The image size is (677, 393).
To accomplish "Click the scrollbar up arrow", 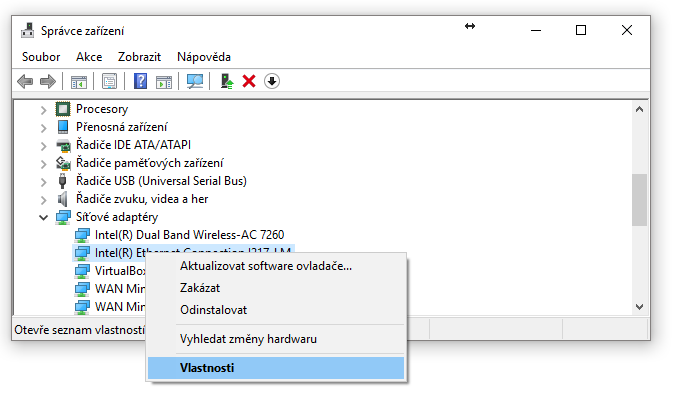I will pyautogui.click(x=639, y=110).
